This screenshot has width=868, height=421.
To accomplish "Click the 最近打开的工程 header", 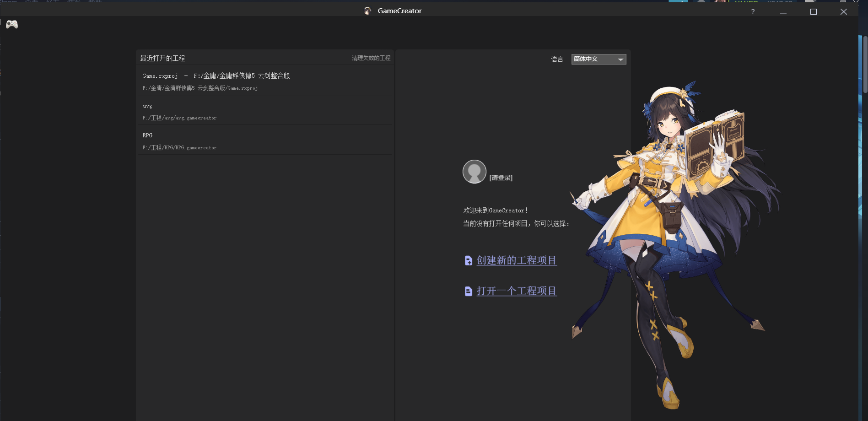I will 162,58.
